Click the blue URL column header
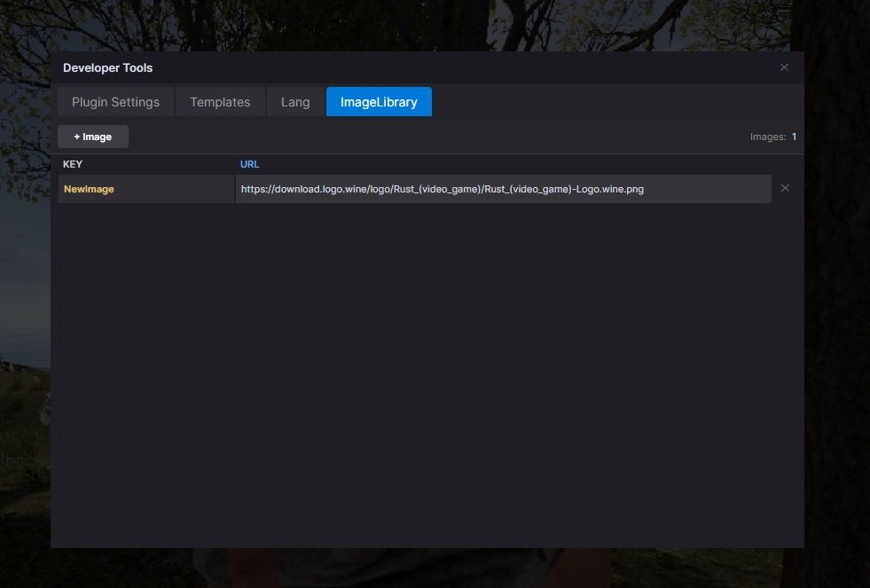 click(x=249, y=164)
